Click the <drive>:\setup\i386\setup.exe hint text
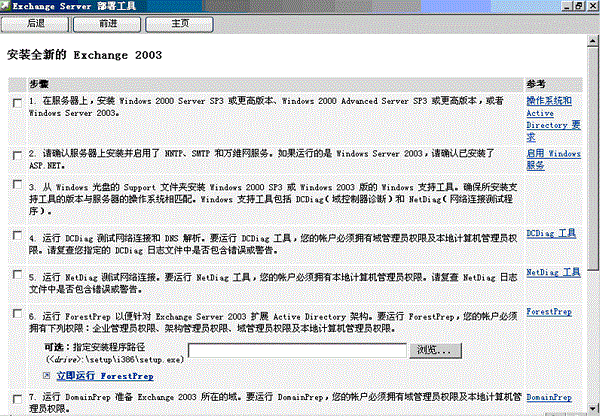 pyautogui.click(x=115, y=359)
